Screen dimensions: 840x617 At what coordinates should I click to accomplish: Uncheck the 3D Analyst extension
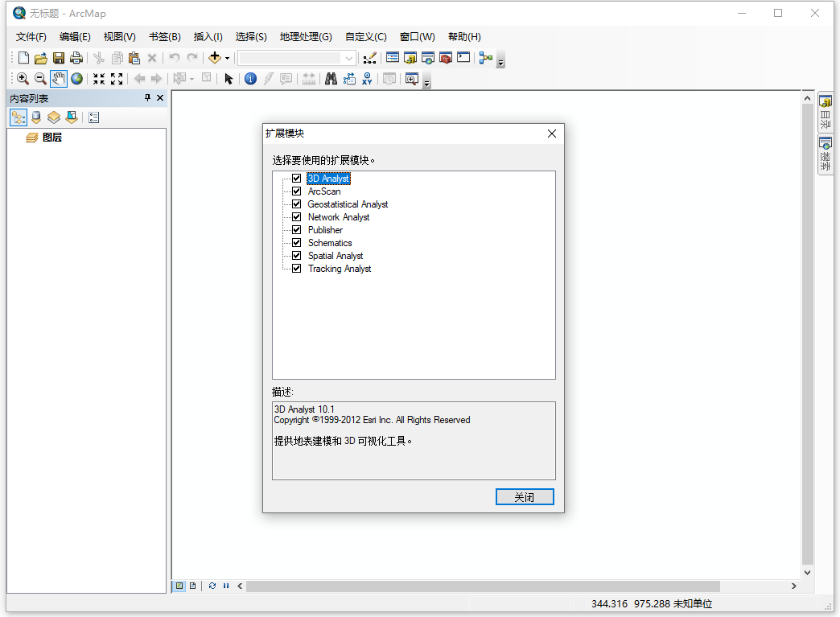coord(296,179)
